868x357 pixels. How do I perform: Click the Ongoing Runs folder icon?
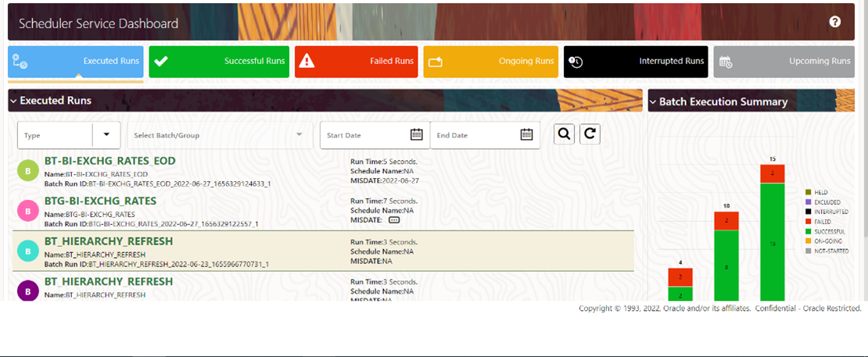[x=436, y=62]
